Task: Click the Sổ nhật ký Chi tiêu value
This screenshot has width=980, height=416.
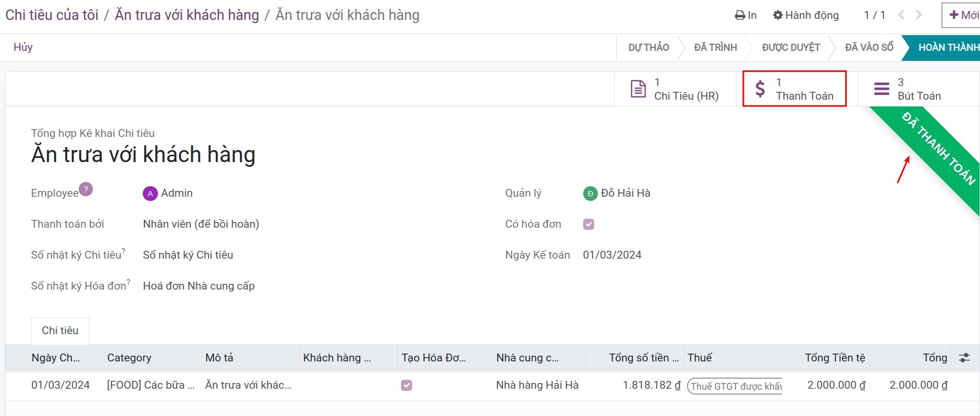Action: (188, 255)
